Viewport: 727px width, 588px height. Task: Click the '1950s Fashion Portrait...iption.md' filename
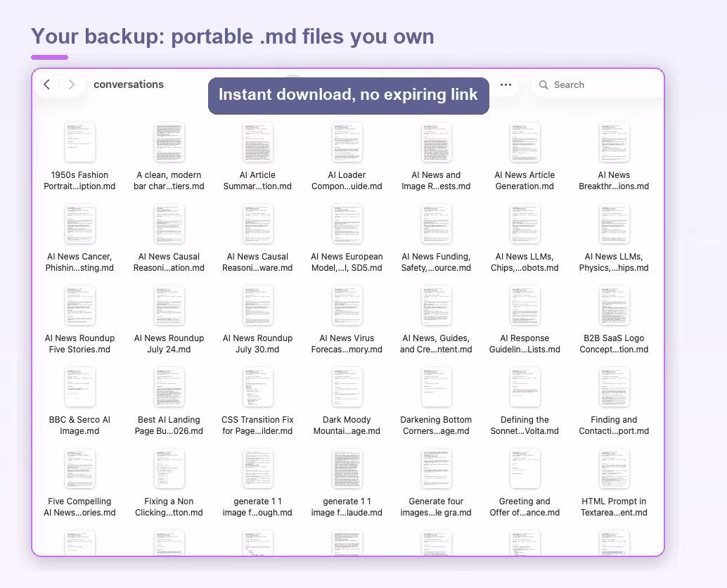[79, 180]
